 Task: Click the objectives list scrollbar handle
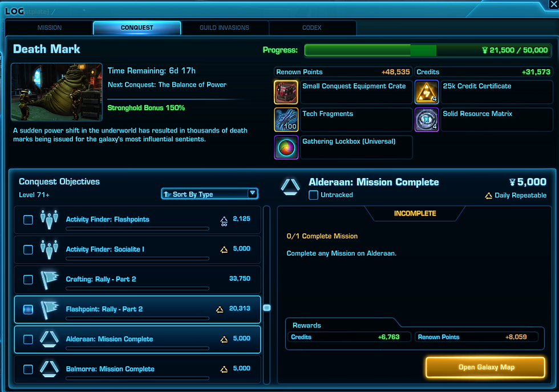coord(267,308)
